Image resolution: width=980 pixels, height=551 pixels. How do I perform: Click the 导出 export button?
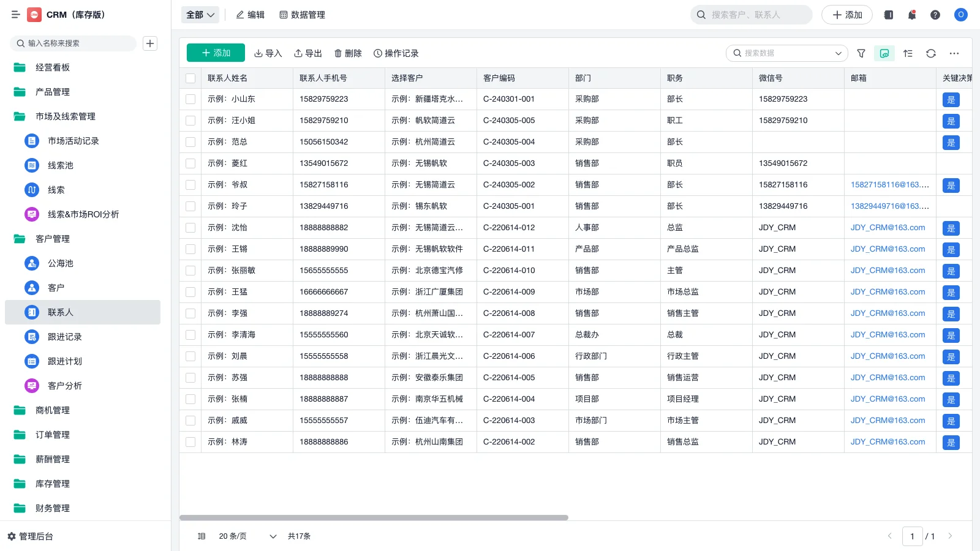(308, 53)
